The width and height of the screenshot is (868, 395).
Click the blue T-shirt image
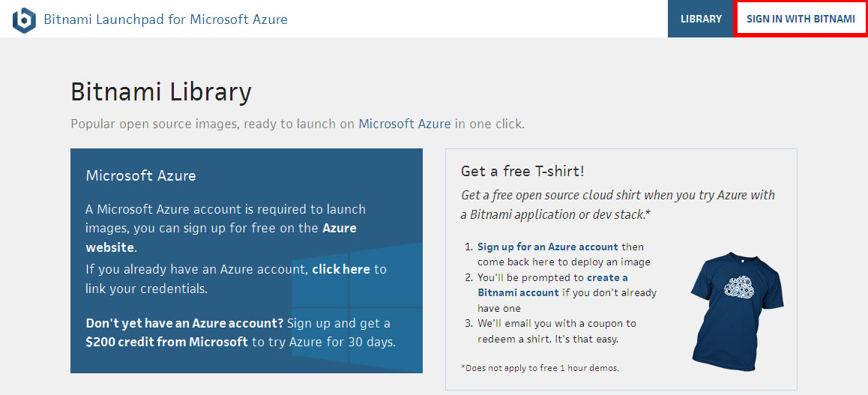click(x=737, y=312)
